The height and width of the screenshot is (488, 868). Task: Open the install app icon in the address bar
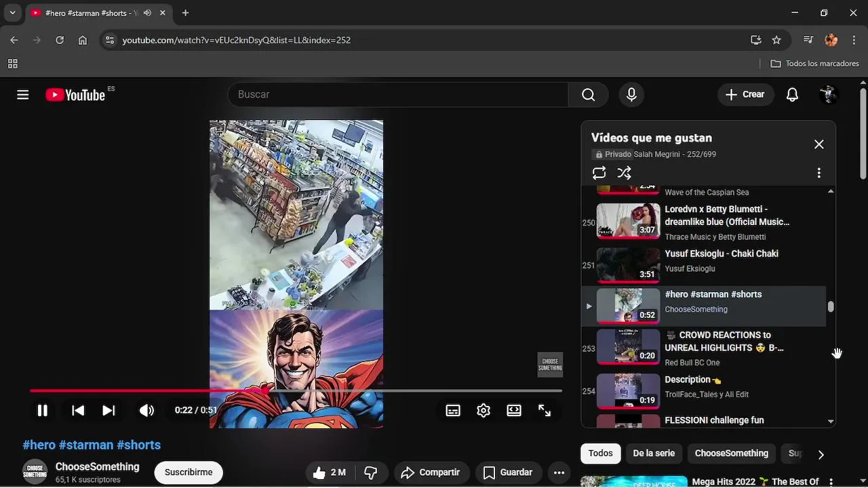point(756,40)
